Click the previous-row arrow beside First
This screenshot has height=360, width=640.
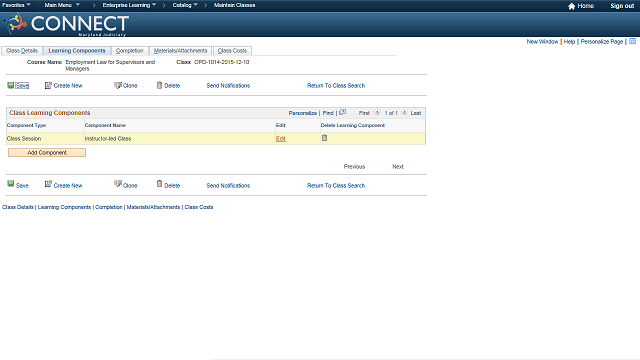(377, 112)
